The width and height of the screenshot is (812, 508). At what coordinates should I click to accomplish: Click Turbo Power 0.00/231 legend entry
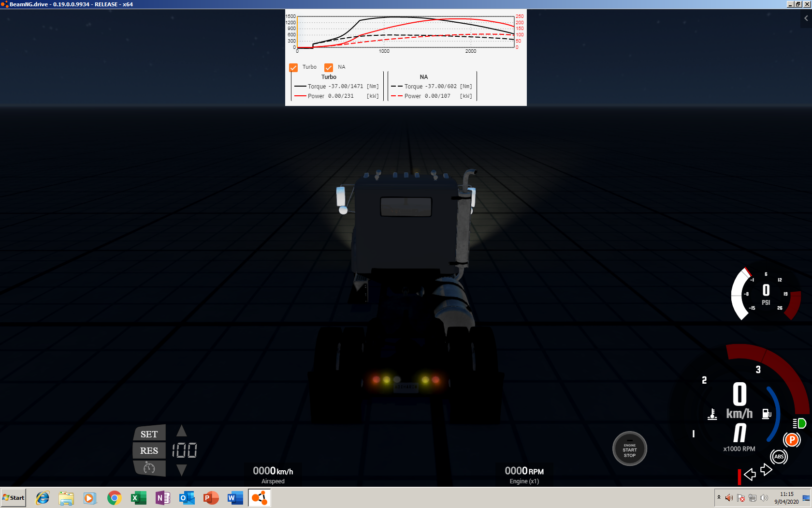[x=336, y=96]
